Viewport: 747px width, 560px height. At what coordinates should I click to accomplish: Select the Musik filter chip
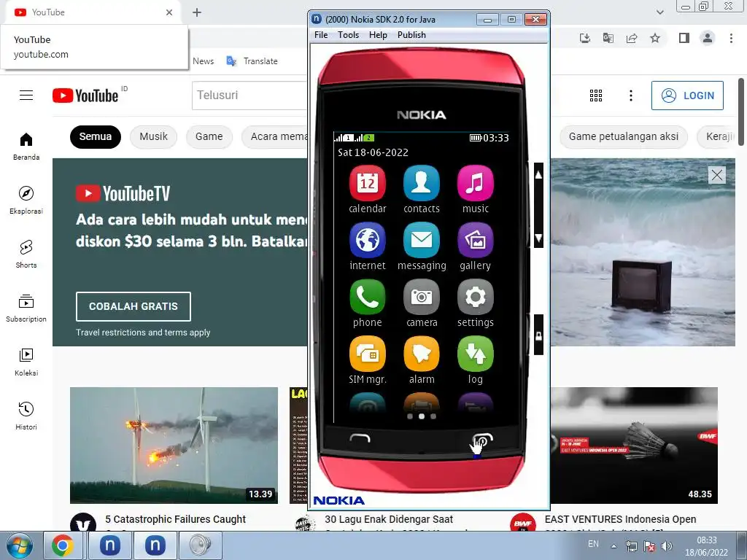click(x=153, y=136)
